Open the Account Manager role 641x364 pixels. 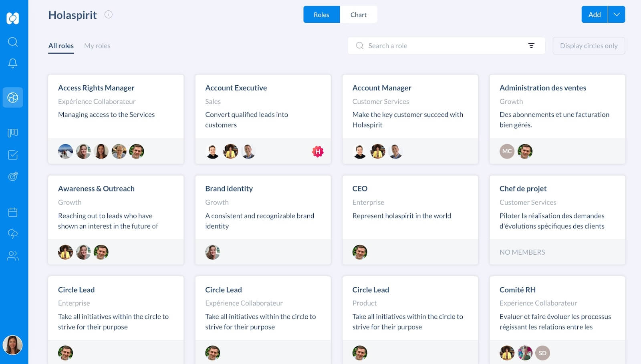[x=382, y=88]
